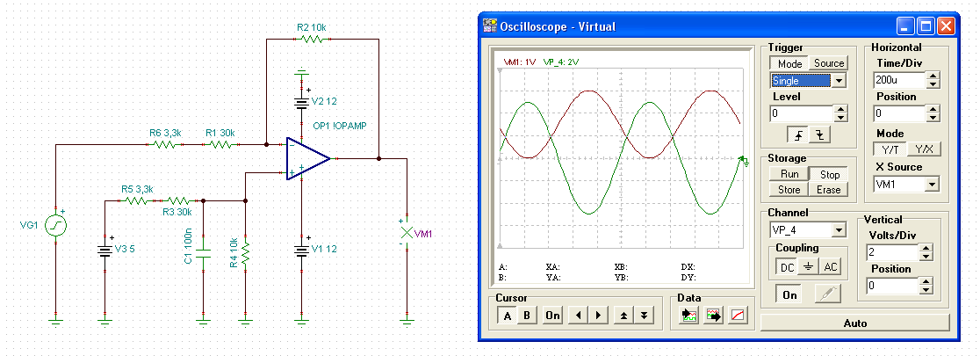Select AC coupling
The width and height of the screenshot is (980, 356).
pyautogui.click(x=831, y=266)
